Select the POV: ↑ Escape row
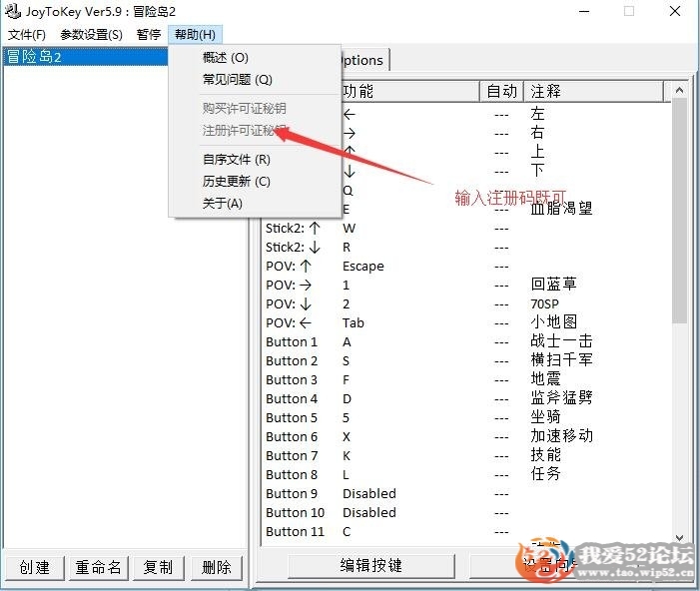Viewport: 700px width, 591px height. 464,266
